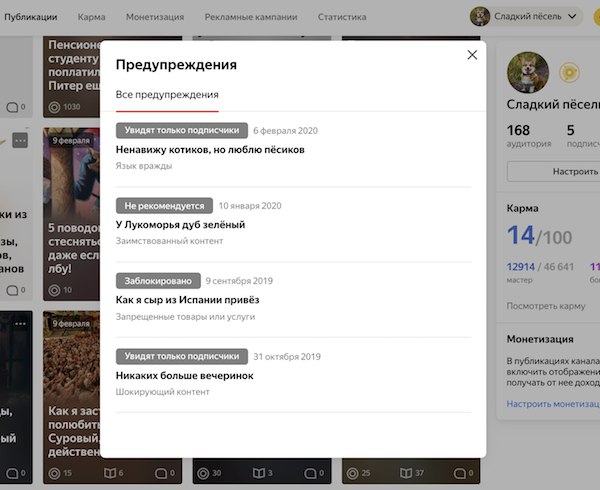Switch to the Все предупреждения tab
The height and width of the screenshot is (490, 600).
(167, 94)
